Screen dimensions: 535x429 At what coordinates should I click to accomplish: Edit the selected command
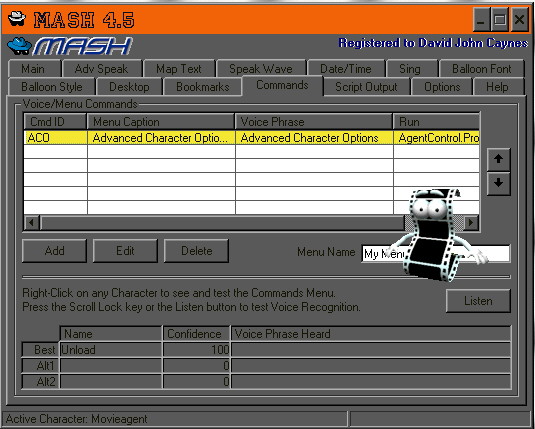pos(125,251)
